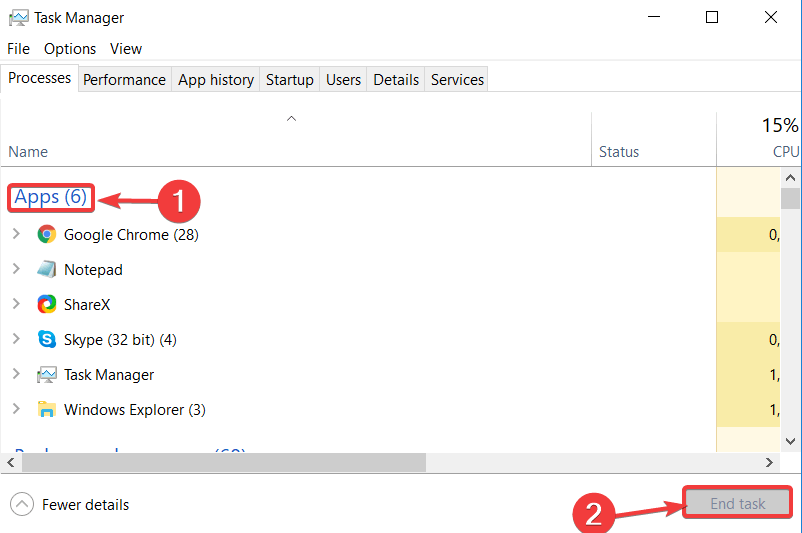
Task: Click the End task button
Action: pos(738,504)
